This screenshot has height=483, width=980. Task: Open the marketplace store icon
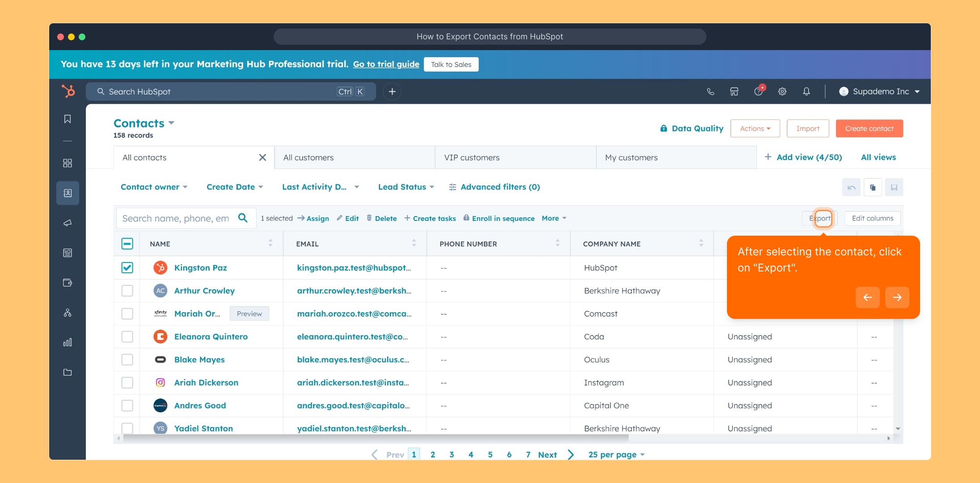(734, 92)
